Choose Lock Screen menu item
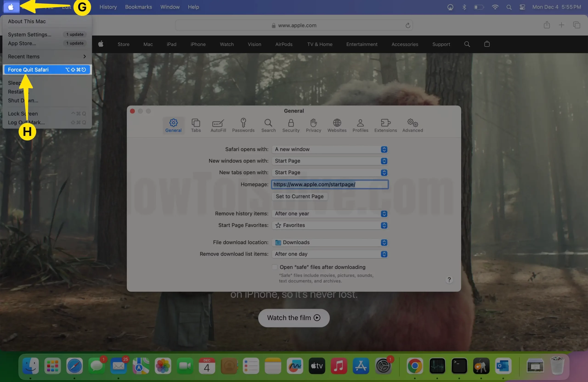 point(47,114)
